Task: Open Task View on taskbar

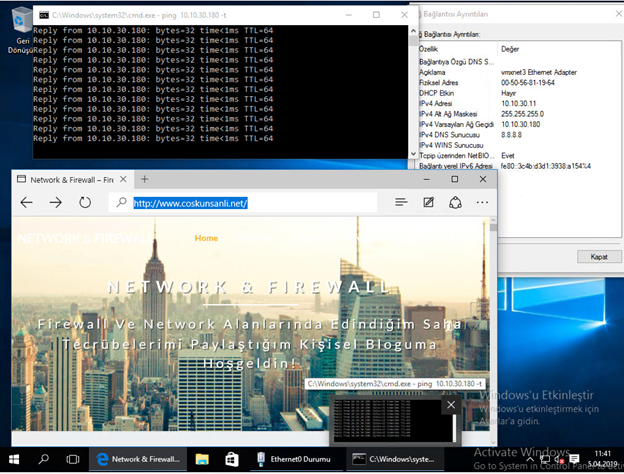Action: point(72,460)
